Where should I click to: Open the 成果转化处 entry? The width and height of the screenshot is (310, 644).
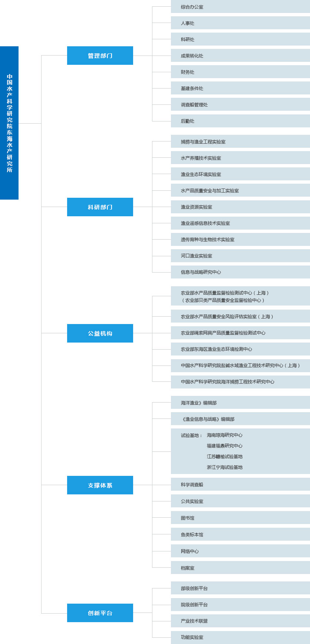coord(240,56)
